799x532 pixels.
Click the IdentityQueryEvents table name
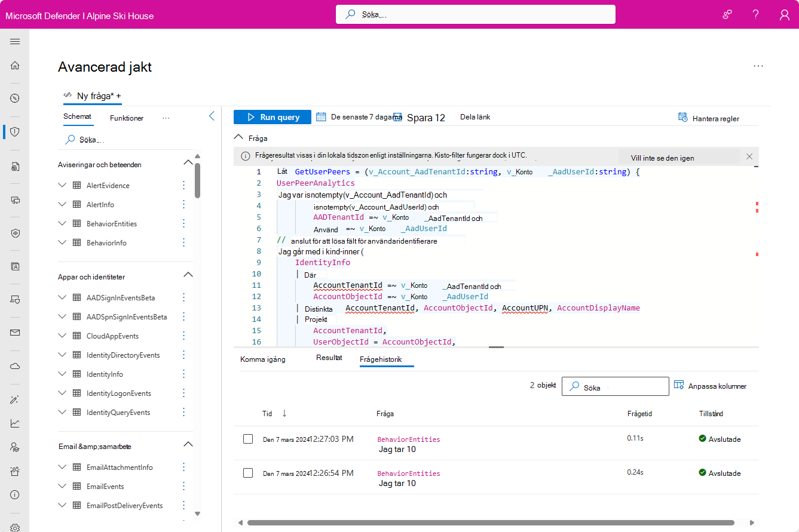118,412
